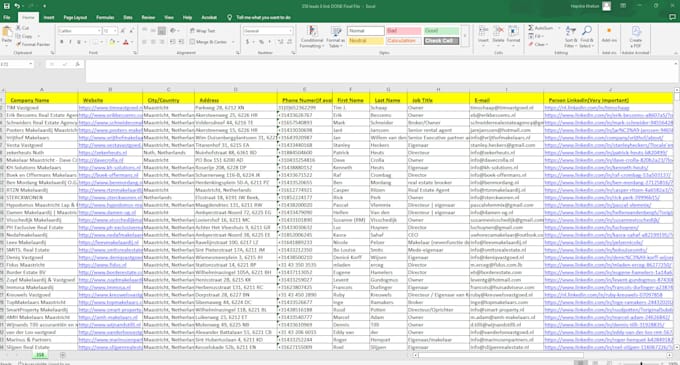The image size is (680, 365).
Task: Apply Calculation cell style
Action: pyautogui.click(x=403, y=41)
